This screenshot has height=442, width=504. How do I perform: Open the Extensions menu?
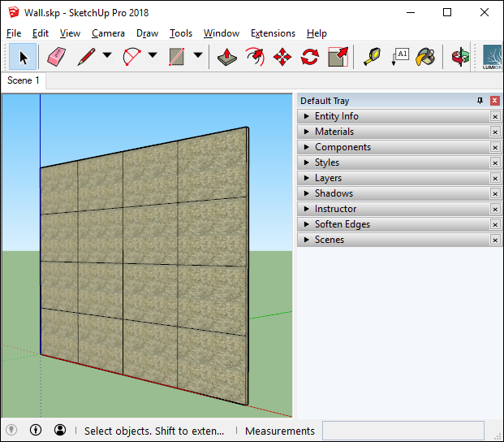(x=273, y=33)
